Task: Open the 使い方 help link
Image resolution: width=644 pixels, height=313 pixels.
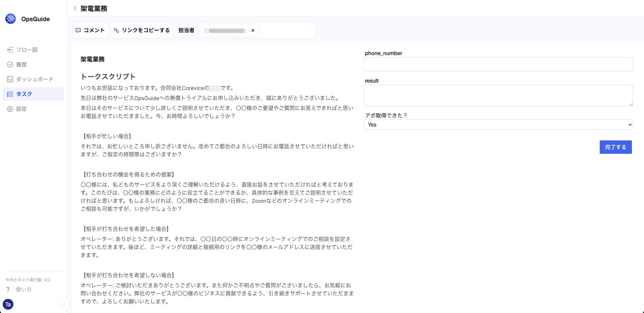Action: 24,289
